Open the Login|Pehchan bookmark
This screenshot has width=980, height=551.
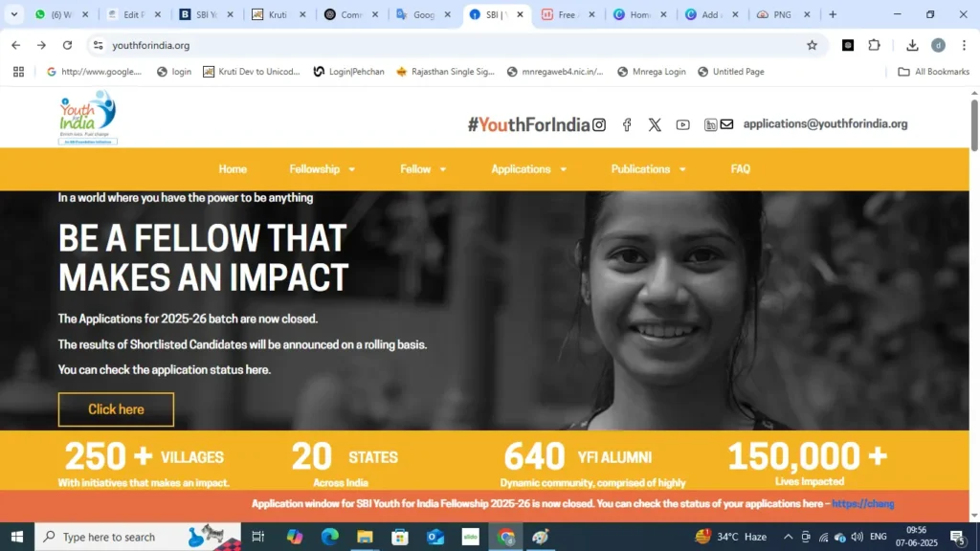348,72
